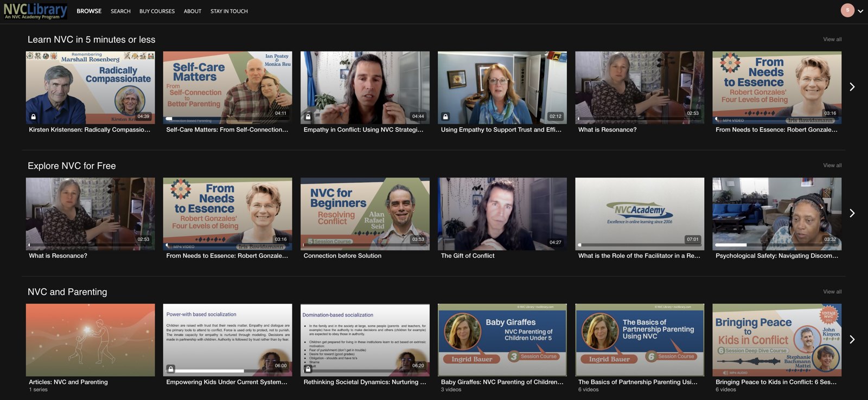Click title 'Empathy in Conflict: Using NVC Strategi…'
This screenshot has width=868, height=400.
[363, 130]
